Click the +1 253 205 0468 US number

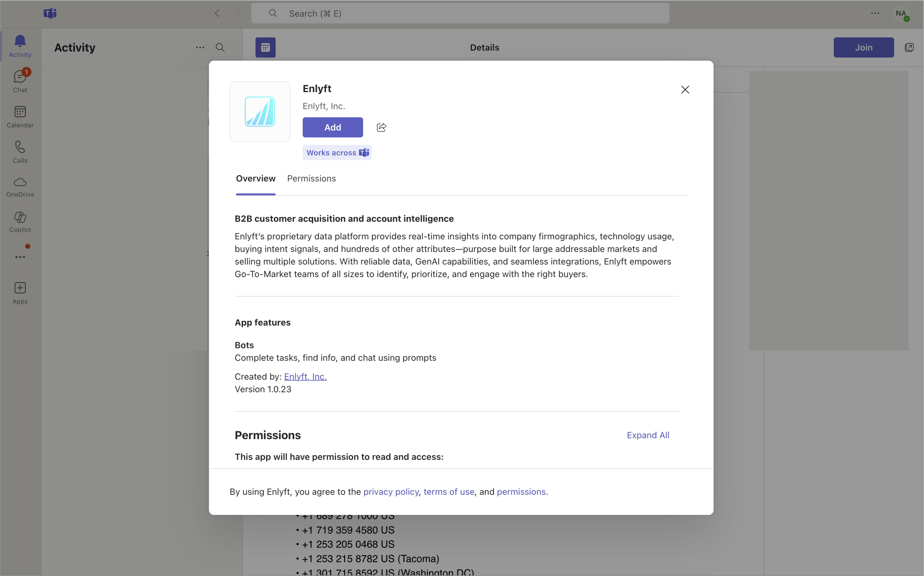click(x=348, y=544)
